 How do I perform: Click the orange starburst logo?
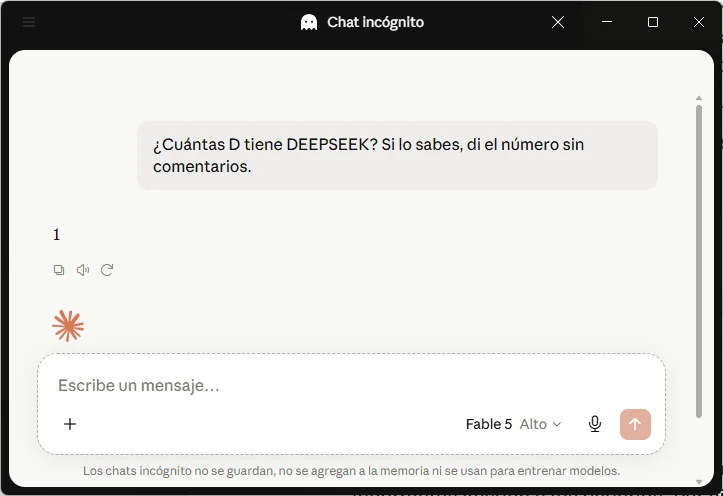pos(68,326)
